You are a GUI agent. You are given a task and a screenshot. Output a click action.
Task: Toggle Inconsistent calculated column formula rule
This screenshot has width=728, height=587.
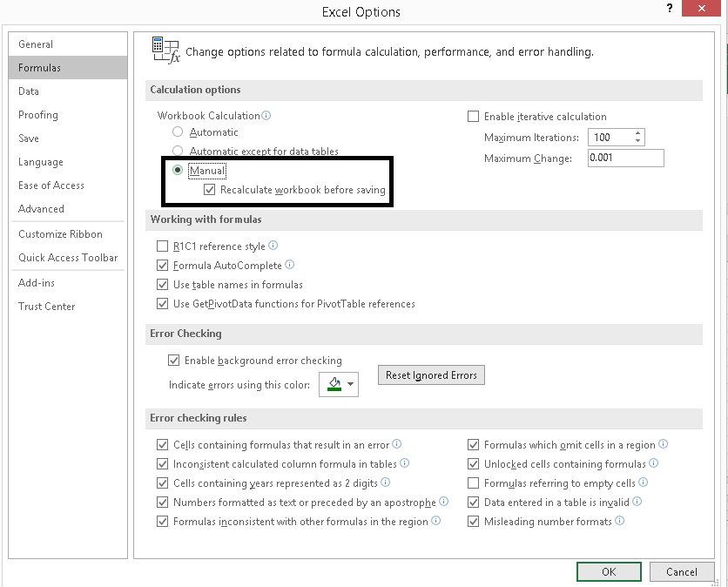tap(163, 464)
